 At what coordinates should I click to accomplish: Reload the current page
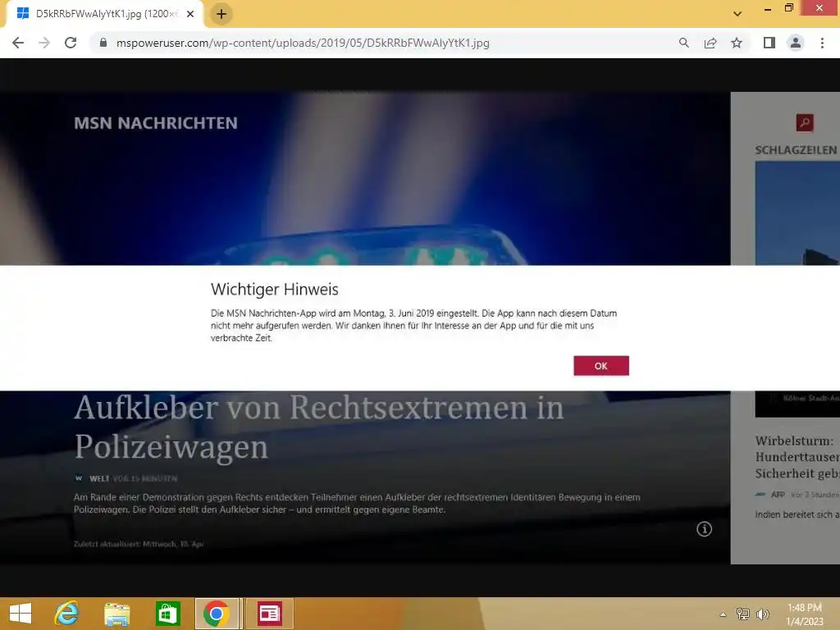(71, 43)
